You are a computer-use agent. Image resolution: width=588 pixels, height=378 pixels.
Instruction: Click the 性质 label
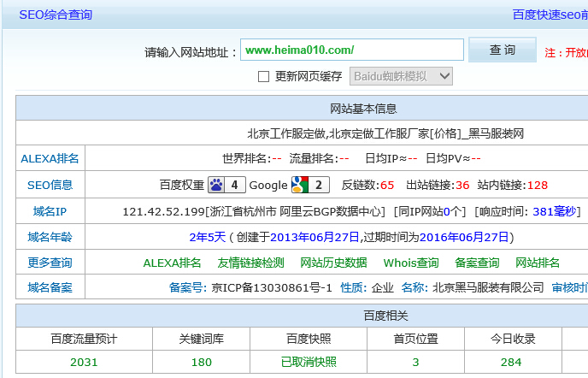point(353,288)
